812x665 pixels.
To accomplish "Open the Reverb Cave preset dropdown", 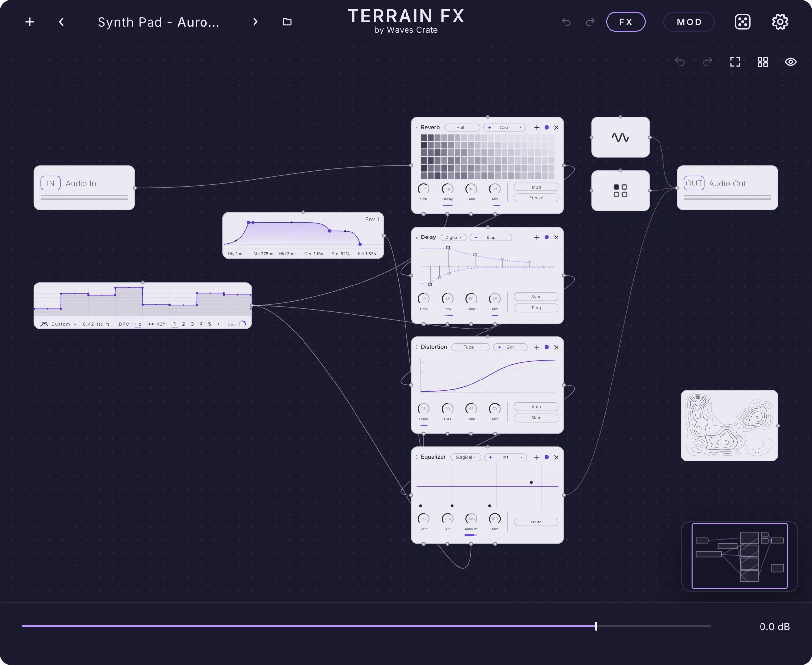I will pos(505,128).
